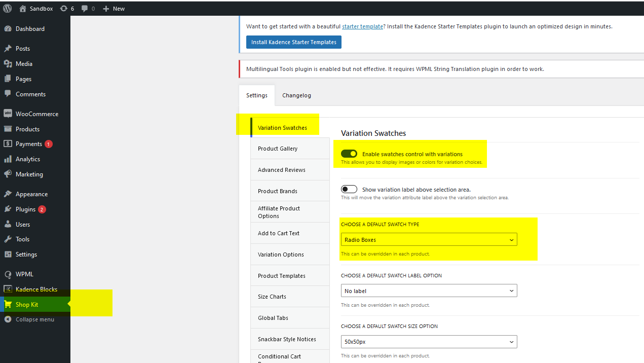Viewport: 644px width, 363px height.
Task: Open the Snackbar Style Notices section
Action: point(290,339)
